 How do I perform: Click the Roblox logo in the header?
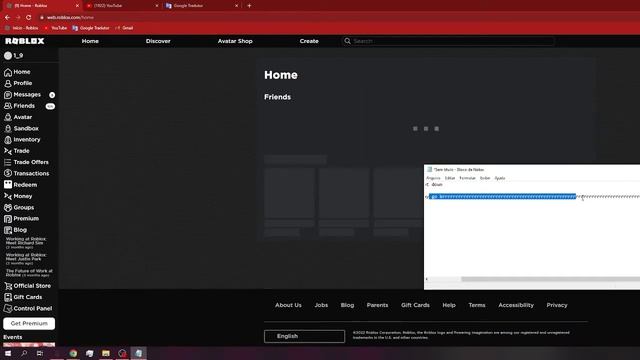[x=24, y=41]
